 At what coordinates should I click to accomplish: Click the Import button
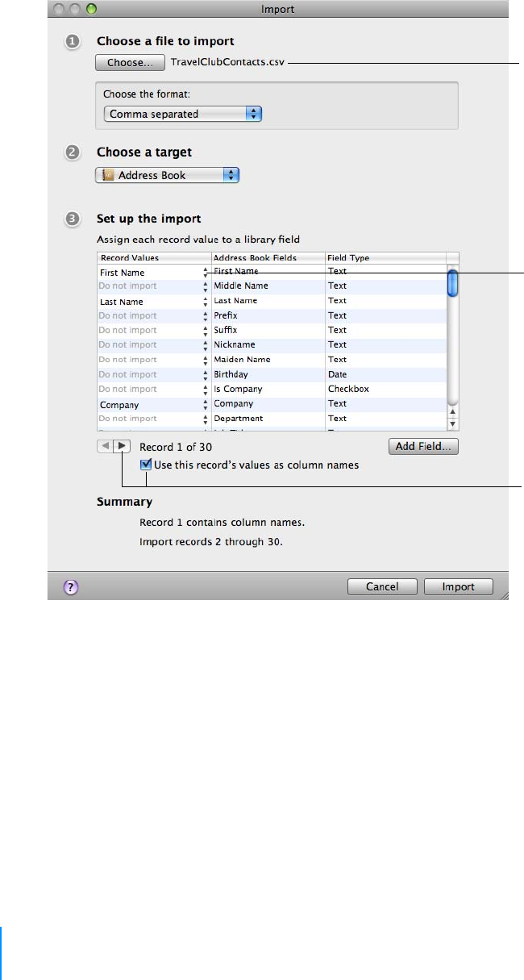tap(458, 586)
